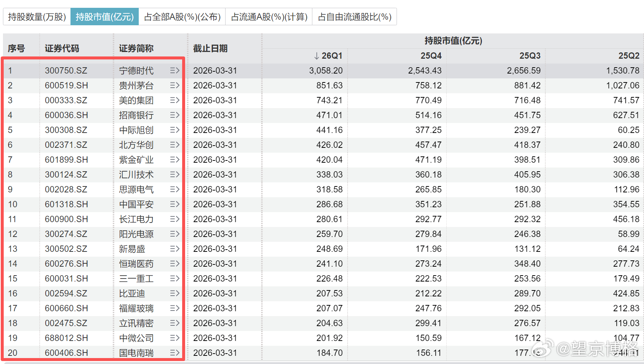
Task: Select the 1,530.78 cell in 25Q2
Action: coord(623,71)
